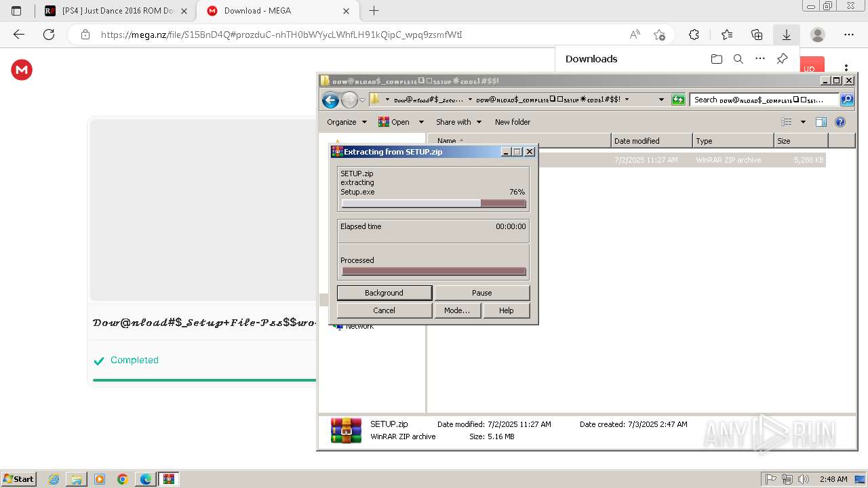
Task: Click the MEGA logo
Action: [x=22, y=70]
